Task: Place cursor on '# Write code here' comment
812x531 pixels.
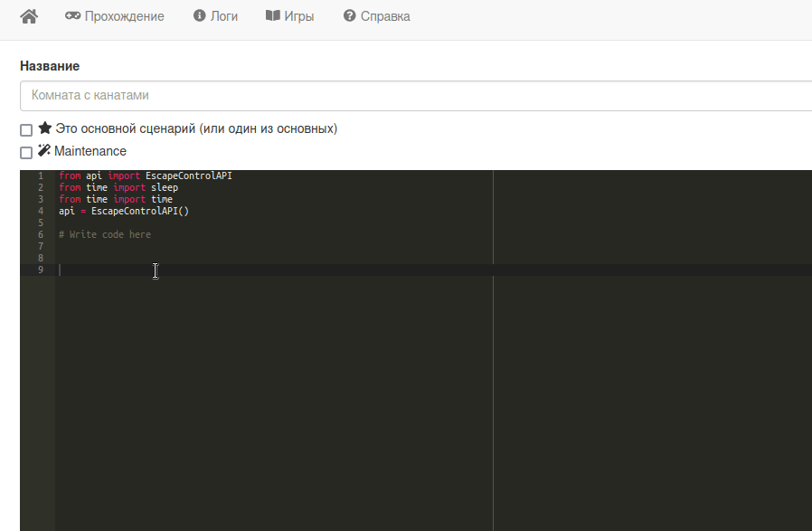Action: 105,234
